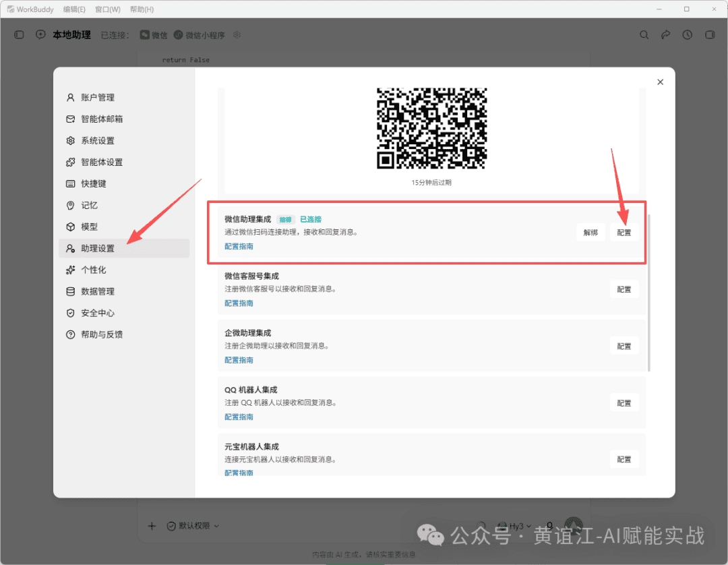
Task: Go to 安全中心 page
Action: [124, 313]
